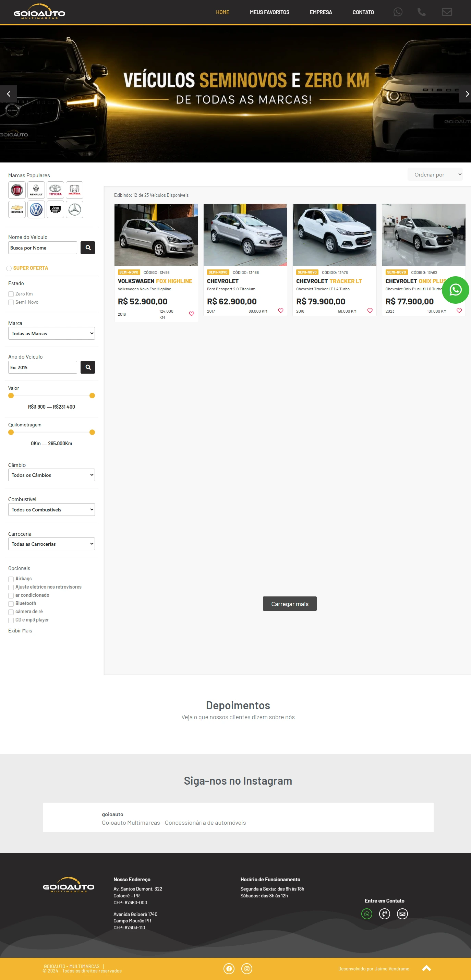Open the Todas as Marcas dropdown
471x980 pixels.
(51, 333)
